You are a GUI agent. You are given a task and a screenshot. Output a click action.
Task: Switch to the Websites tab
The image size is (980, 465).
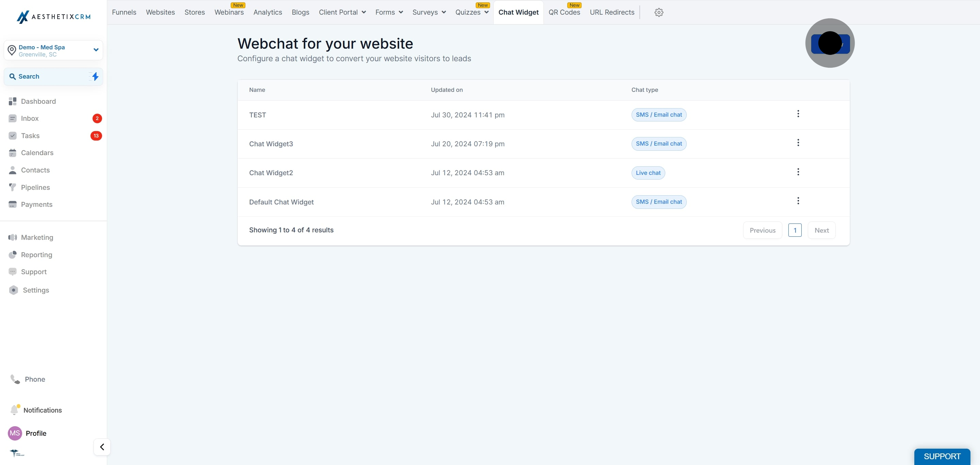tap(160, 12)
